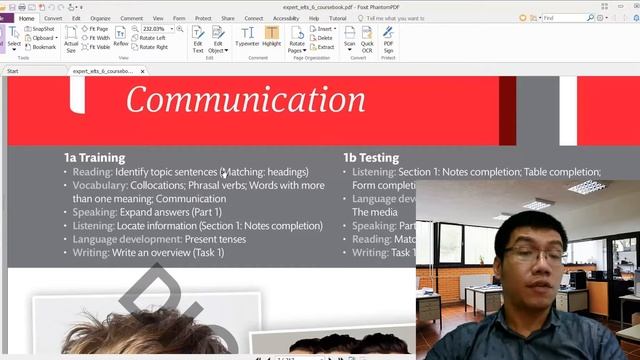Click the Undo arrow icon
The width and height of the screenshot is (640, 360).
[x=51, y=7]
